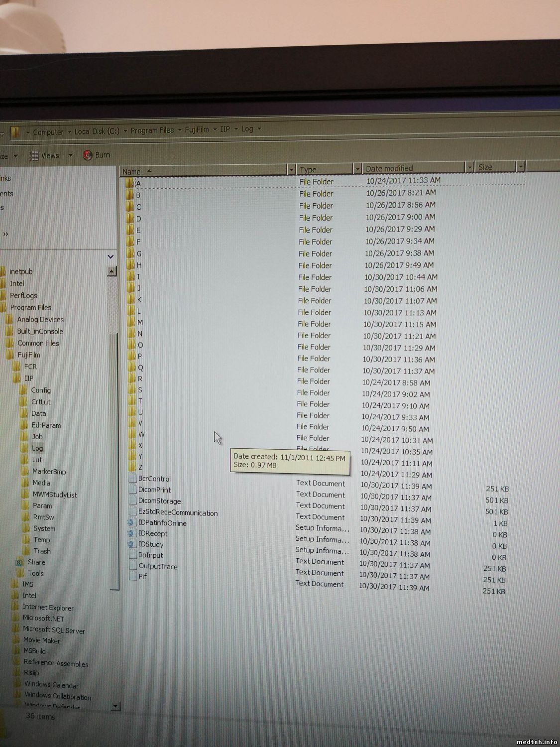Expand the Views options dropdown arrow
Screen dimensions: 560x747
[70, 155]
